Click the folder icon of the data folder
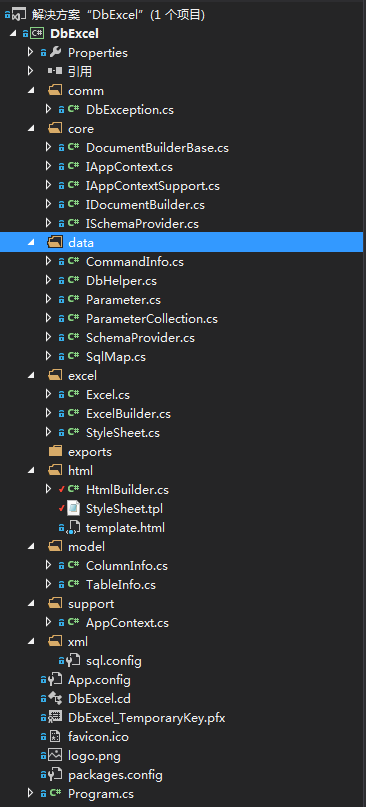 pos(55,242)
